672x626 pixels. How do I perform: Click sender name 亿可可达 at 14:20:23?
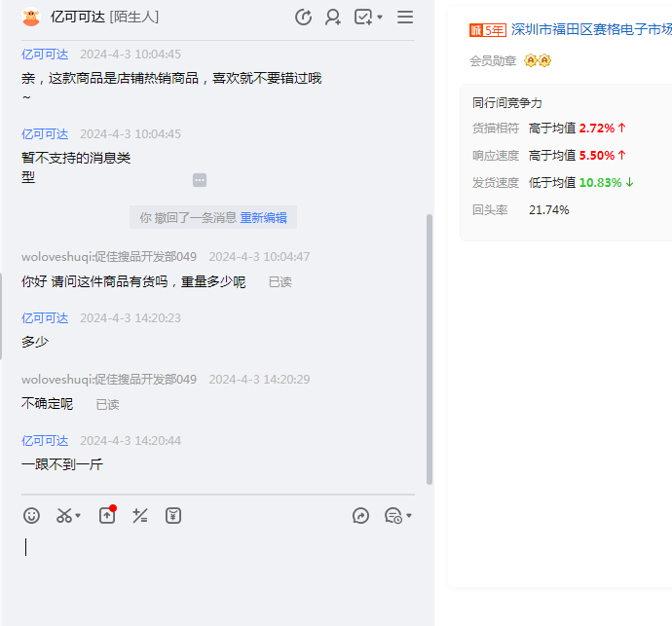pos(45,318)
